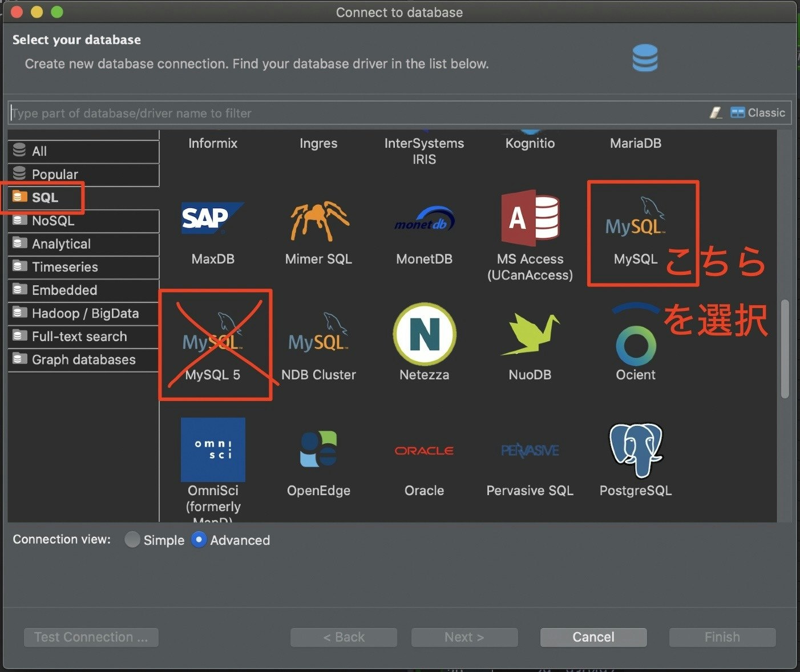Click the Finish button

tap(722, 637)
